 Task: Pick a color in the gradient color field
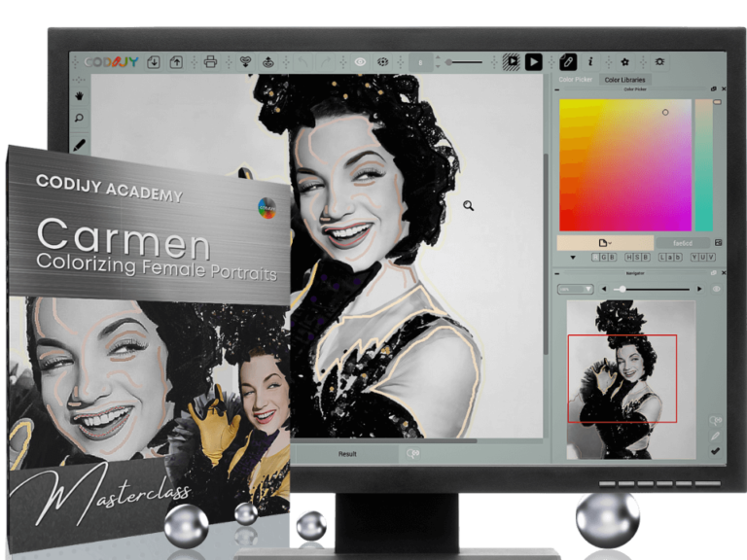coord(625,164)
